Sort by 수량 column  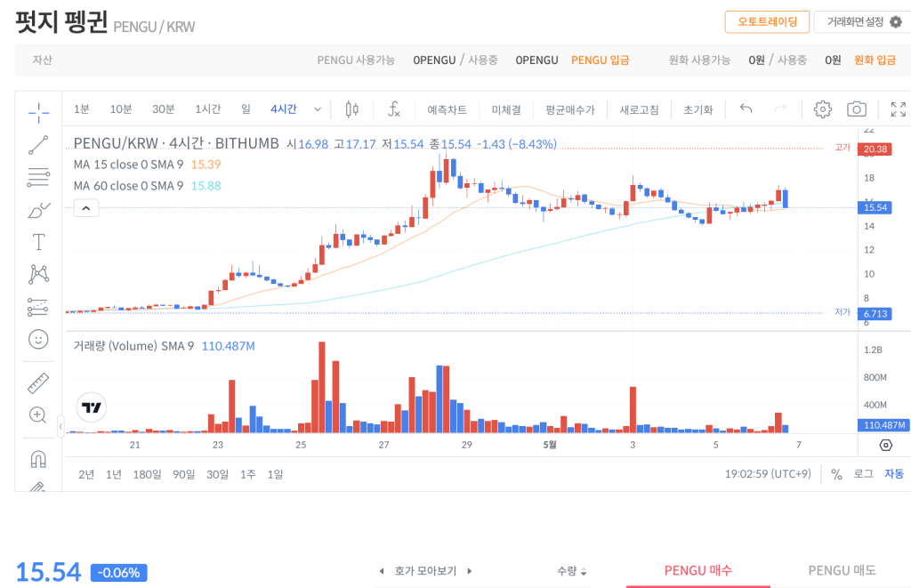(x=572, y=571)
